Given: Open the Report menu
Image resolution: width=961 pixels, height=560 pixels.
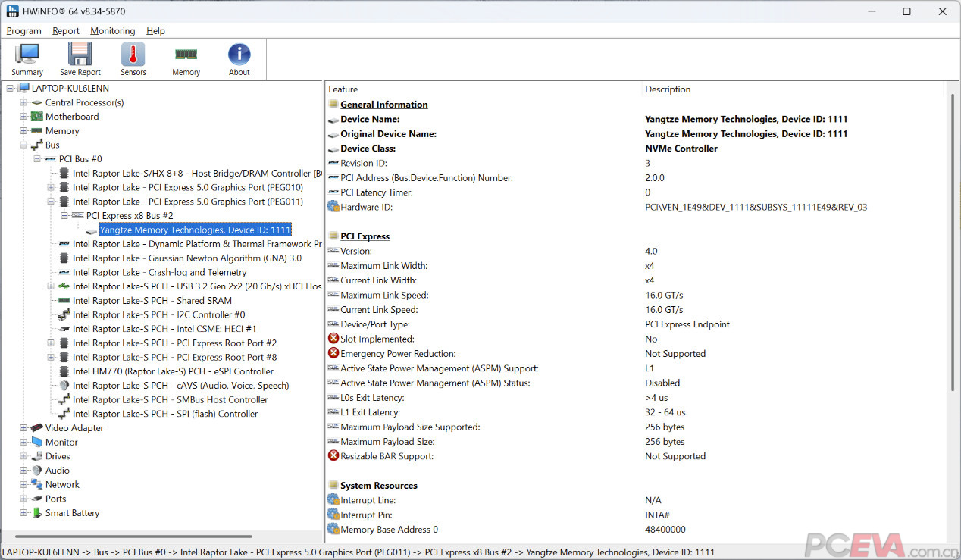Looking at the screenshot, I should (x=66, y=31).
